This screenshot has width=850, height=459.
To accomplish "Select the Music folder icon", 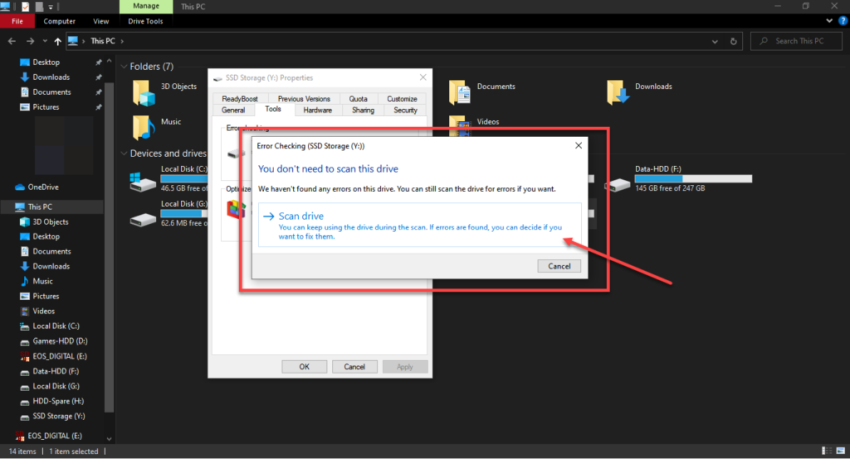I will [144, 127].
